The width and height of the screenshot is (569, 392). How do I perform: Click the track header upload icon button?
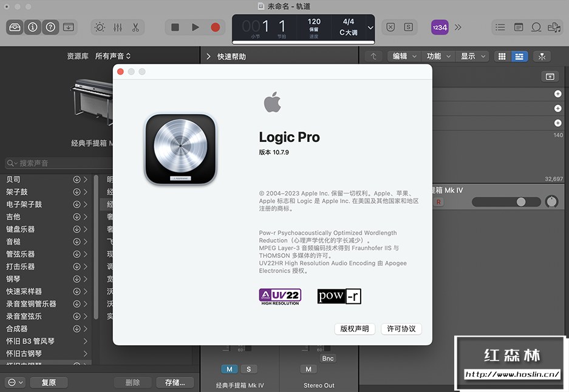tap(550, 76)
